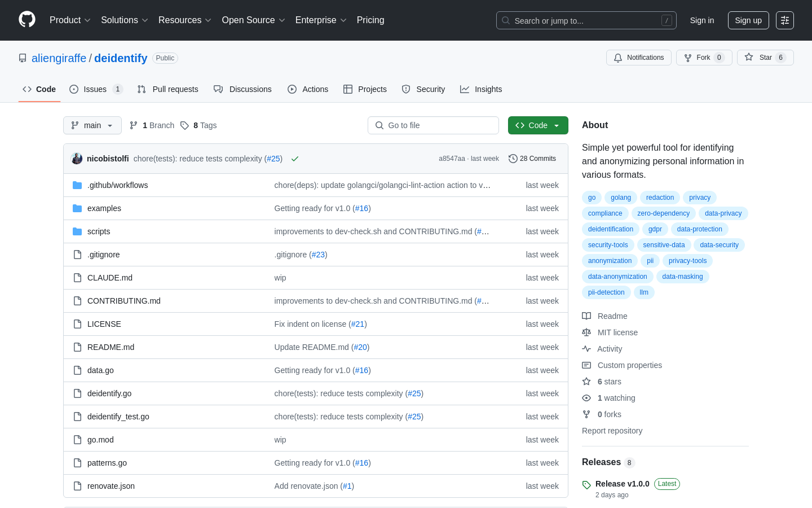This screenshot has height=508, width=812.
Task: Open the Releases section heading
Action: pos(601,462)
